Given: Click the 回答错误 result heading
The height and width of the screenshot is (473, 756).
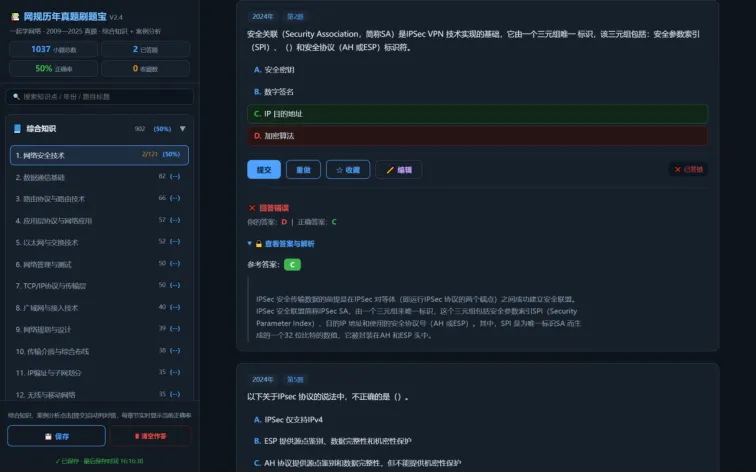Looking at the screenshot, I should [x=274, y=208].
